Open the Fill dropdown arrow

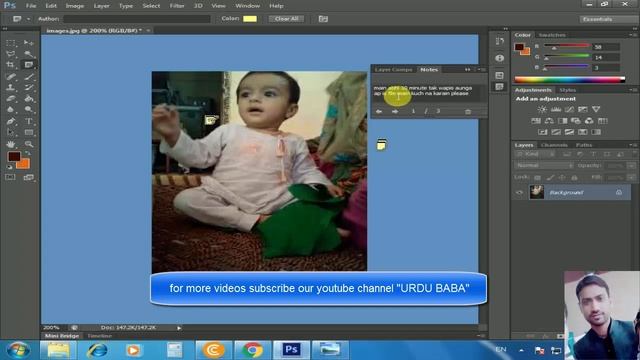(631, 178)
